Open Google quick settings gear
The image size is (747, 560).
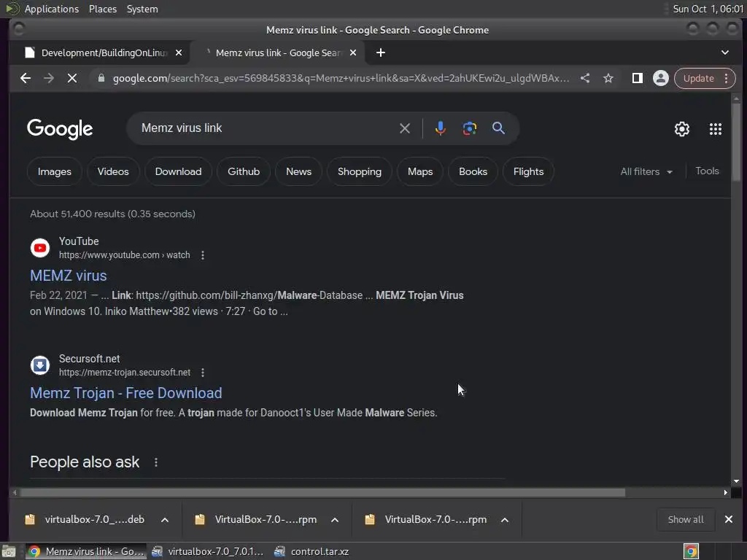(682, 129)
